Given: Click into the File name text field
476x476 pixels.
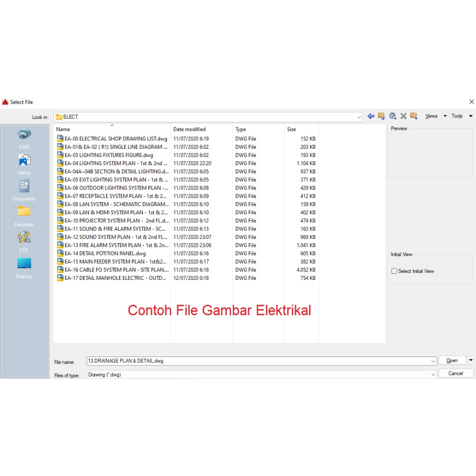Looking at the screenshot, I should coord(258,361).
